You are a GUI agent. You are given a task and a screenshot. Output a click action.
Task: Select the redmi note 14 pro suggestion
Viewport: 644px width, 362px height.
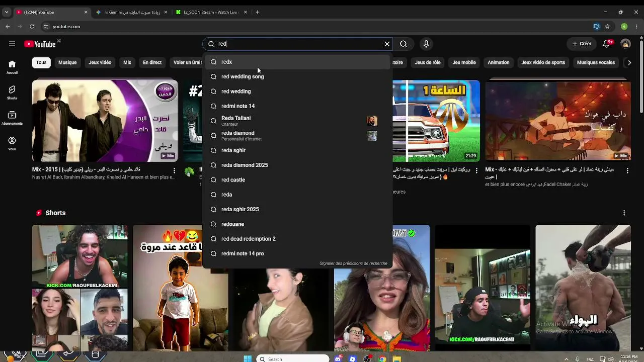(x=297, y=253)
